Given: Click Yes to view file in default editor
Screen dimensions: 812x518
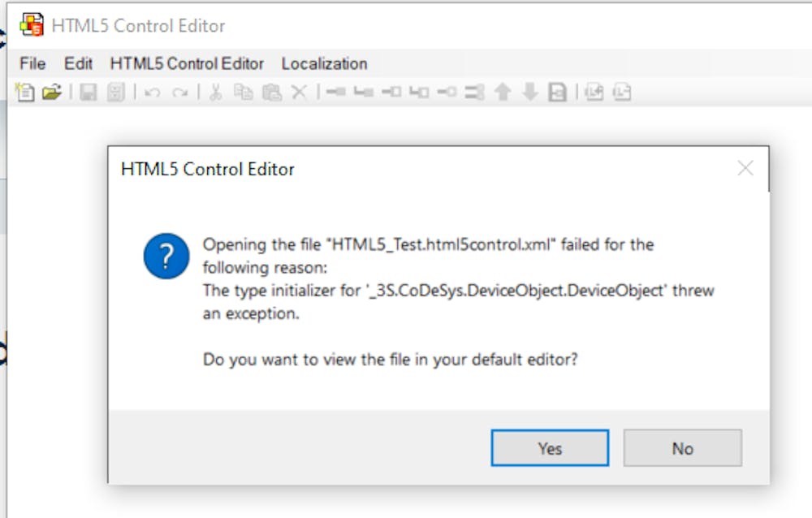Looking at the screenshot, I should point(550,447).
